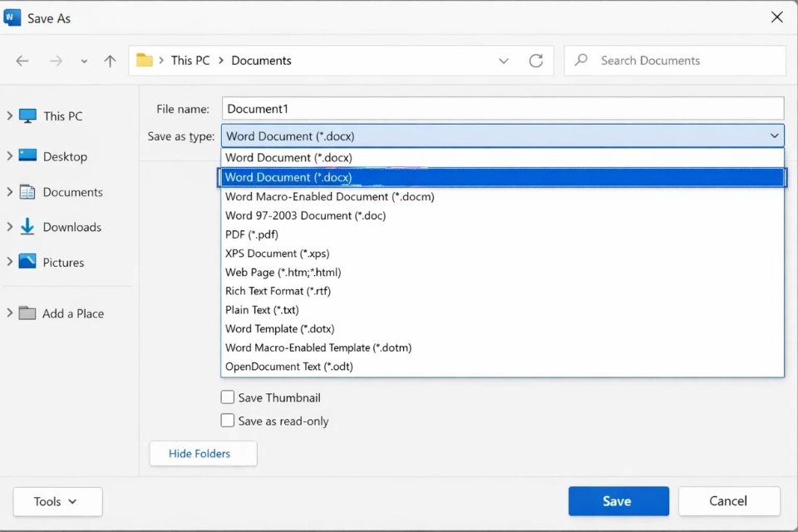
Task: Click the Word icon in the title bar
Action: [x=12, y=17]
